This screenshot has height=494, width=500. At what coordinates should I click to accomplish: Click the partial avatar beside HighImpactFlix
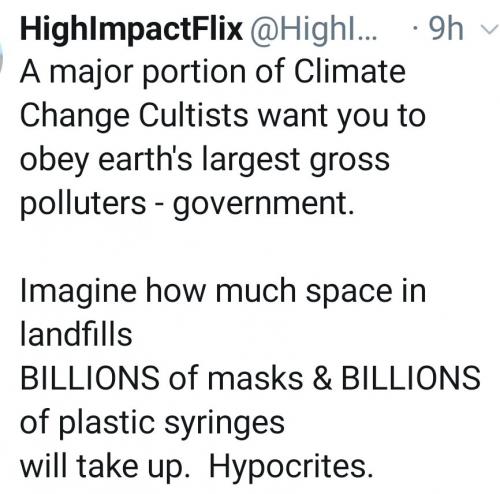pyautogui.click(x=2, y=58)
